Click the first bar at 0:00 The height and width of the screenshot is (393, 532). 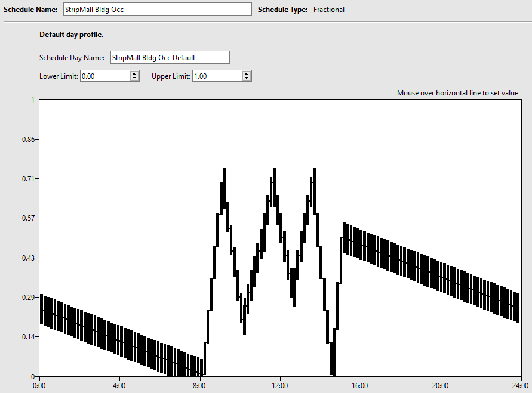(x=41, y=310)
